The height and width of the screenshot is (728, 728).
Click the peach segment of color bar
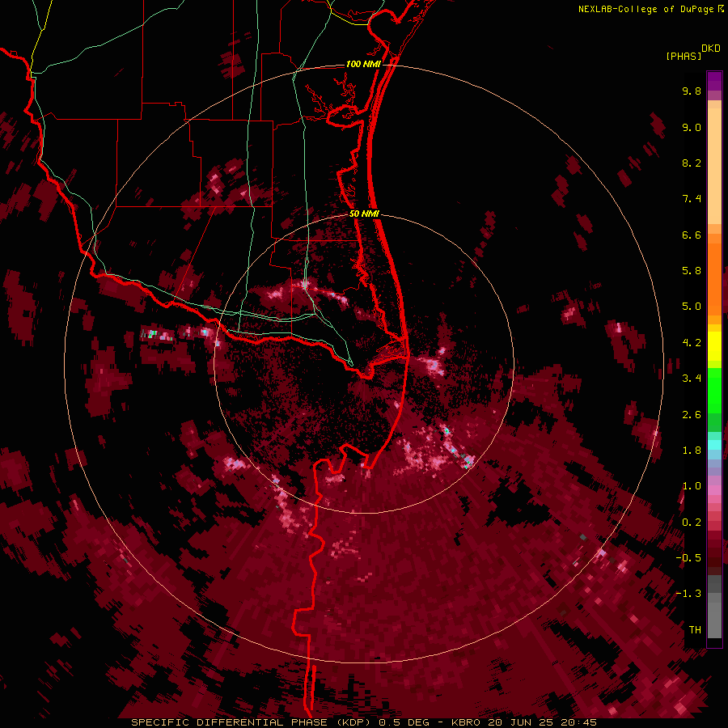click(x=714, y=163)
